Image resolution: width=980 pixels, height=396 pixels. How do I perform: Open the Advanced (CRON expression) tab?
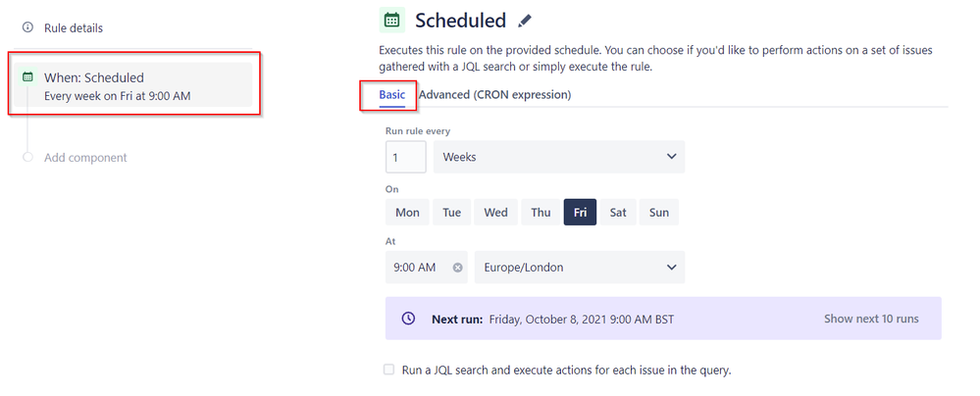(x=494, y=95)
